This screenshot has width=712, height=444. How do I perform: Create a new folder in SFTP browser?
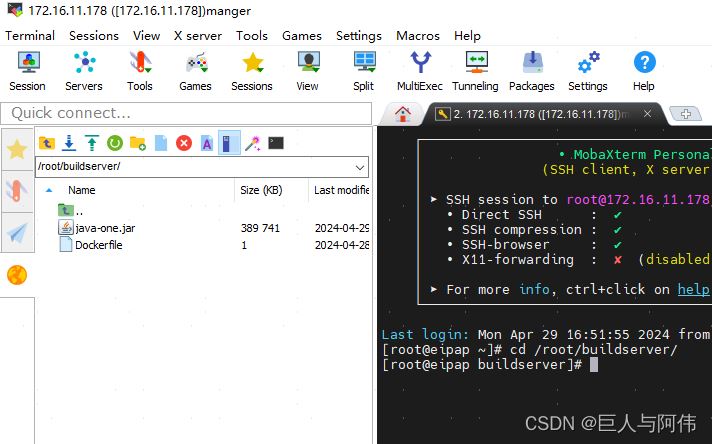tap(138, 143)
